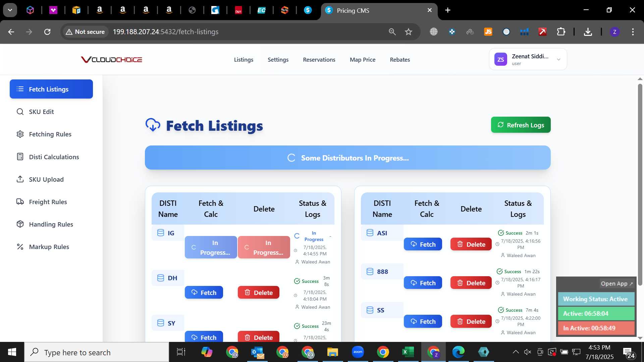Open a new browser tab
This screenshot has width=644, height=362.
447,10
